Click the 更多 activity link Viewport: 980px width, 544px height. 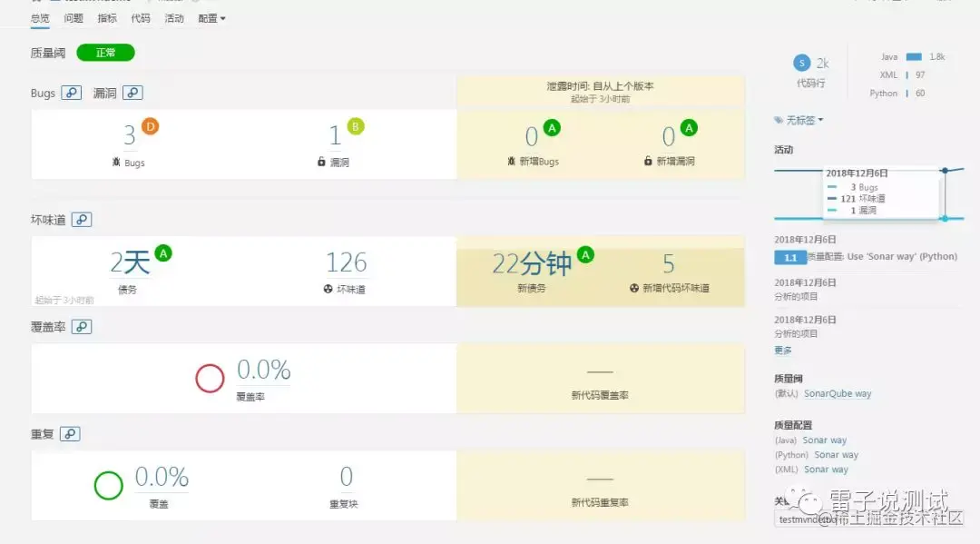pyautogui.click(x=783, y=351)
